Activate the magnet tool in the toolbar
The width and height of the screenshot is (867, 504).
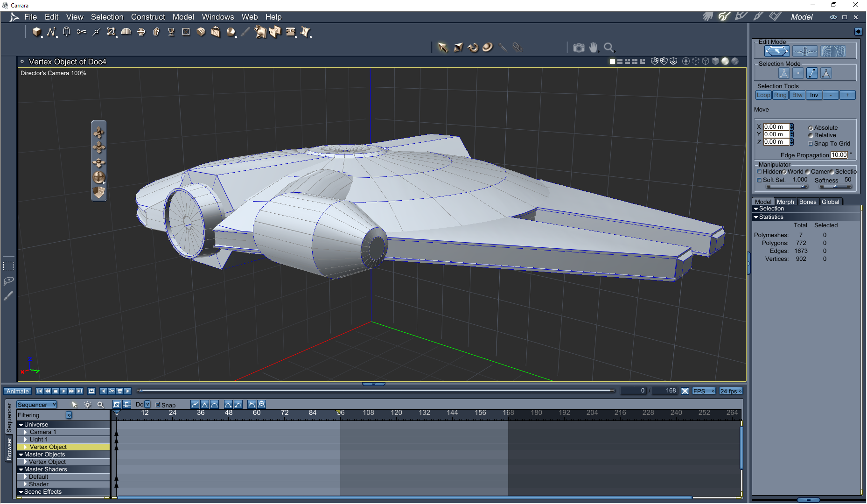(66, 32)
